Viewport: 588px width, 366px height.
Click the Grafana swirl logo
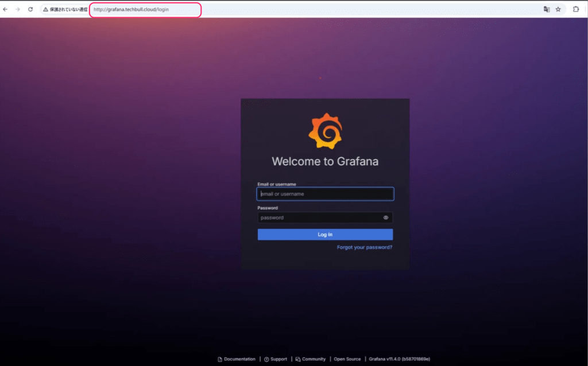(x=325, y=131)
